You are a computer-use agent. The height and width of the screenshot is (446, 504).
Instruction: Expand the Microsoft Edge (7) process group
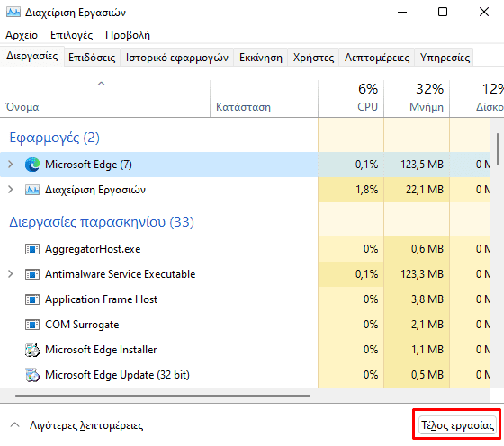point(11,165)
